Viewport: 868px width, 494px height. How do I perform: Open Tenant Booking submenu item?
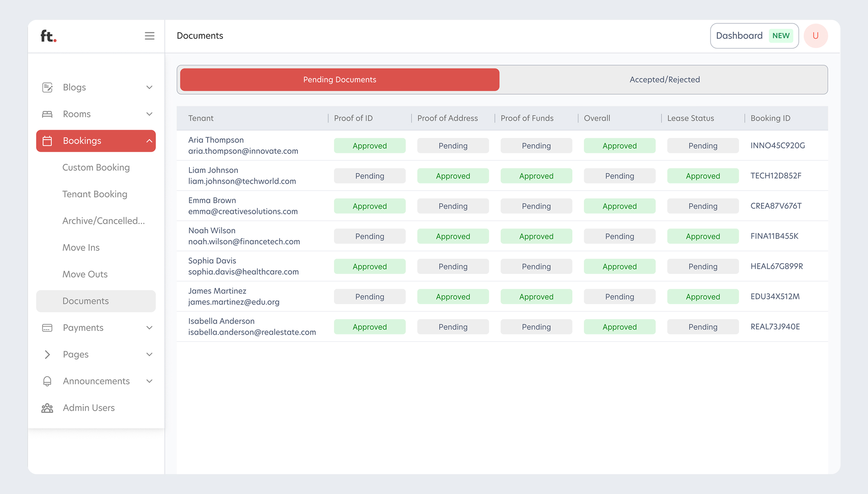point(95,194)
